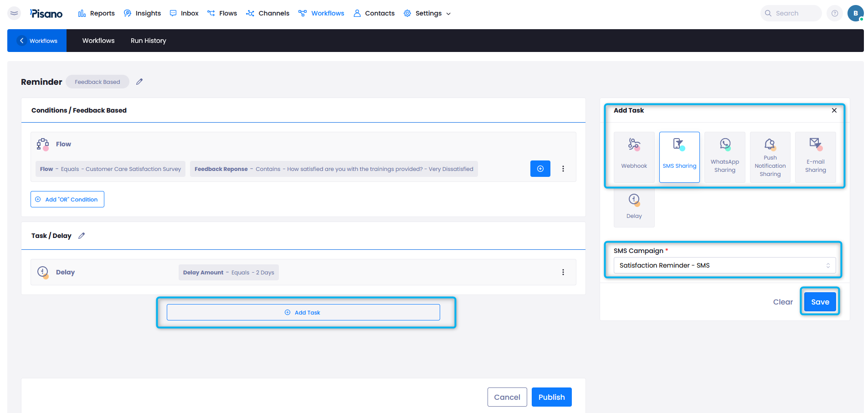Save the new SMS task
This screenshot has height=413, width=868.
click(x=820, y=302)
